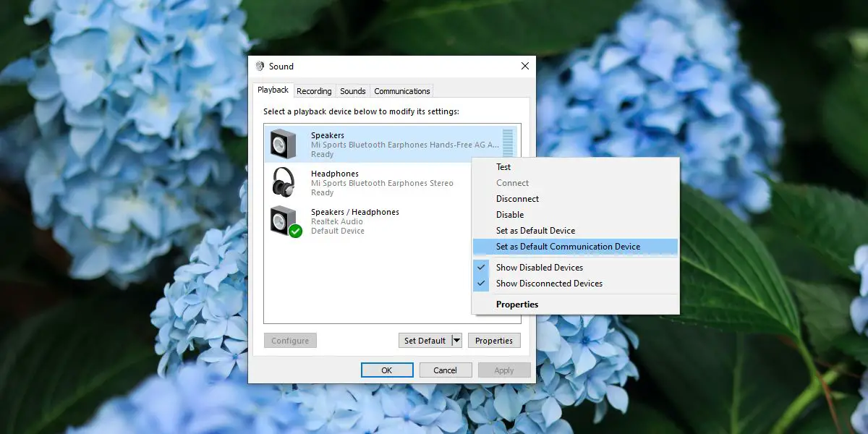Click the green default device checkmark badge
This screenshot has width=868, height=434.
pyautogui.click(x=295, y=231)
